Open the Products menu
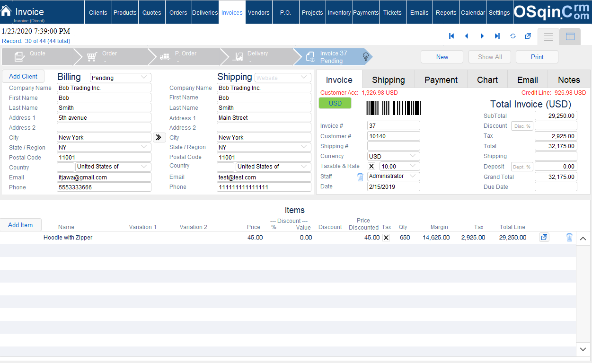This screenshot has height=364, width=592. pos(125,12)
